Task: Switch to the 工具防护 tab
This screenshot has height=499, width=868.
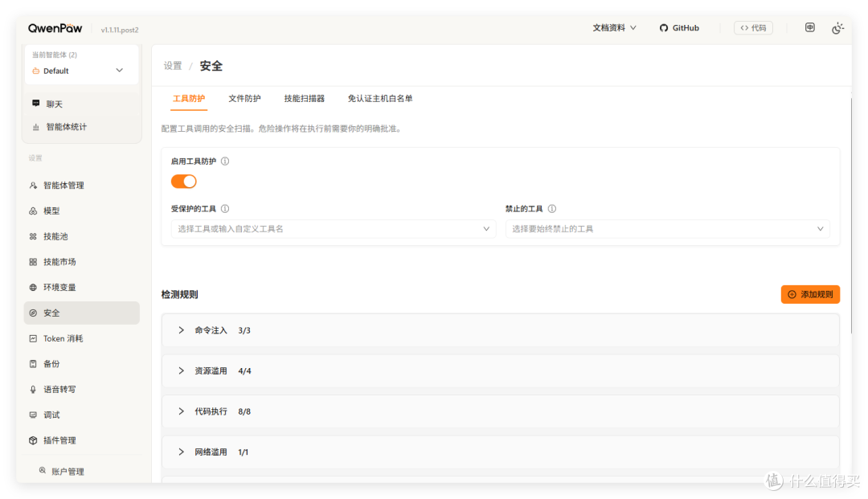Action: click(x=189, y=99)
